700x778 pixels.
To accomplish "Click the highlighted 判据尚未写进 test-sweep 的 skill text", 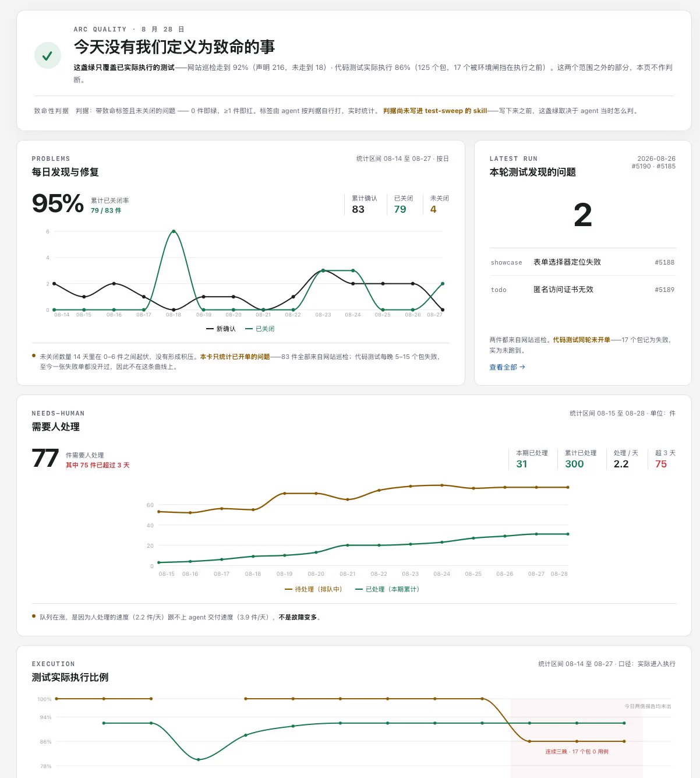I will [x=435, y=111].
